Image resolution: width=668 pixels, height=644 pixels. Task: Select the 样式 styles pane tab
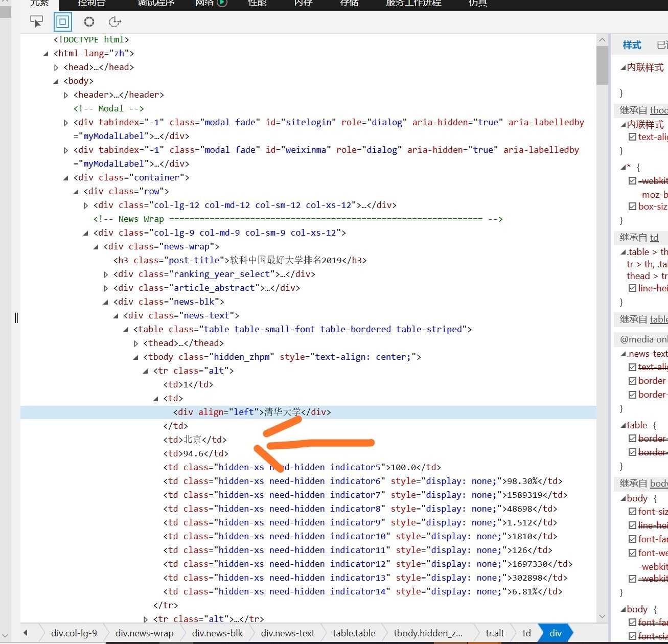(x=632, y=45)
